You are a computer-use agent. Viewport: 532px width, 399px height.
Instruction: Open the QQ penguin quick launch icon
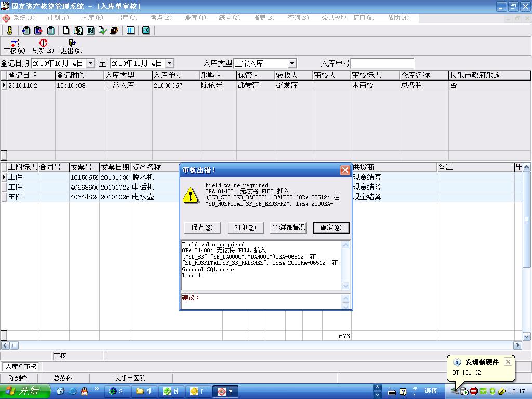(84, 391)
